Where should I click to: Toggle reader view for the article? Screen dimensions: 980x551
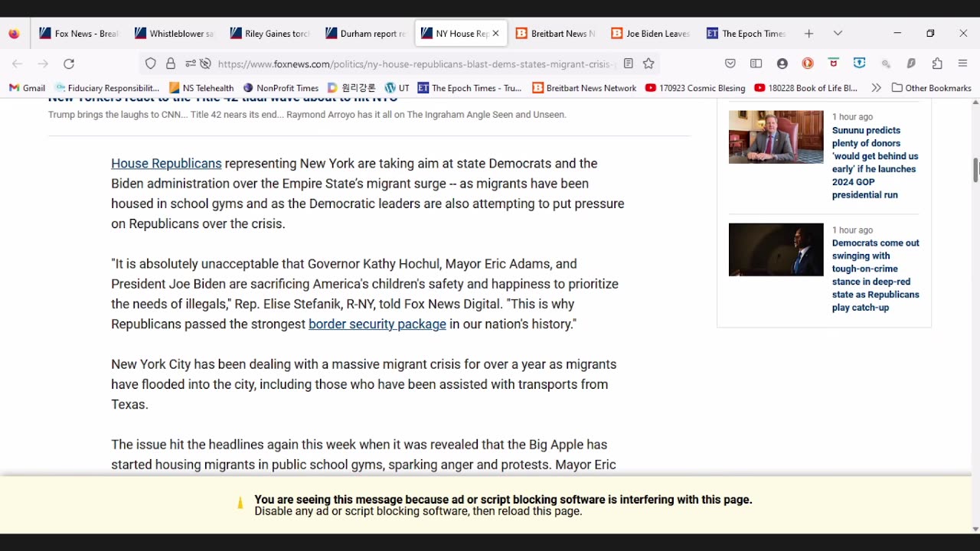coord(629,64)
